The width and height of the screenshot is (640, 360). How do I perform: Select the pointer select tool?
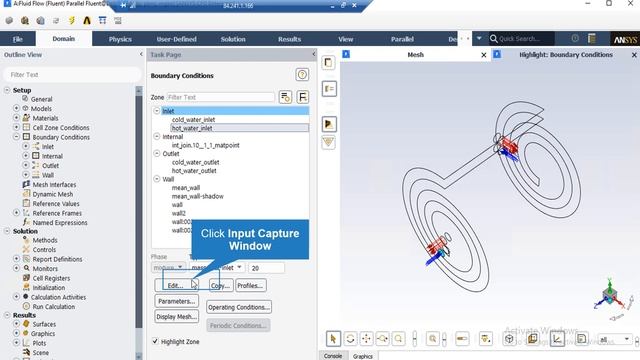(333, 338)
